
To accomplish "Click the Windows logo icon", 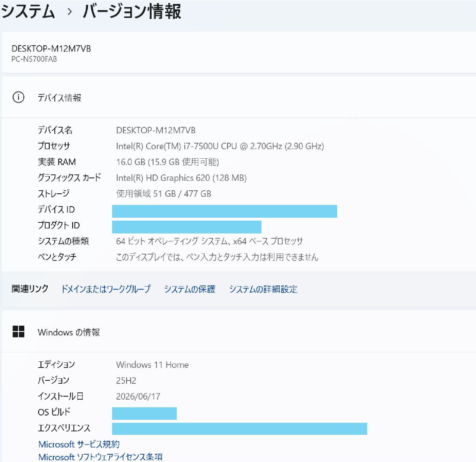I will pos(18,331).
